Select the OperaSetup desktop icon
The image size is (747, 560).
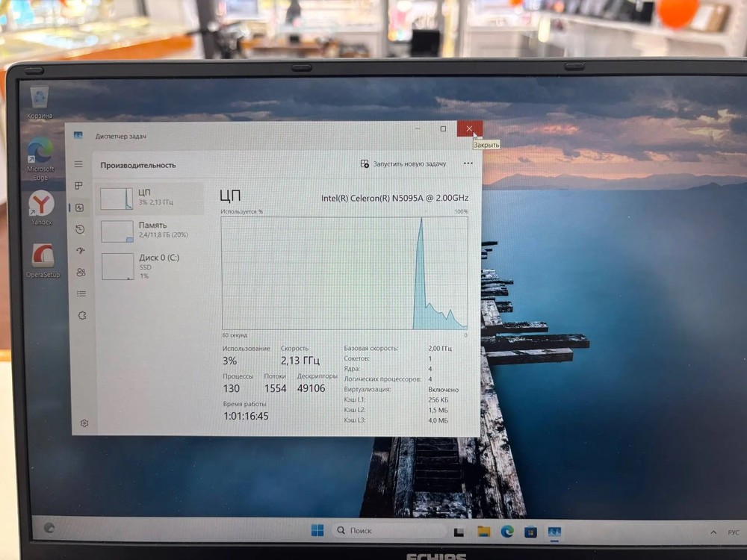(x=43, y=261)
